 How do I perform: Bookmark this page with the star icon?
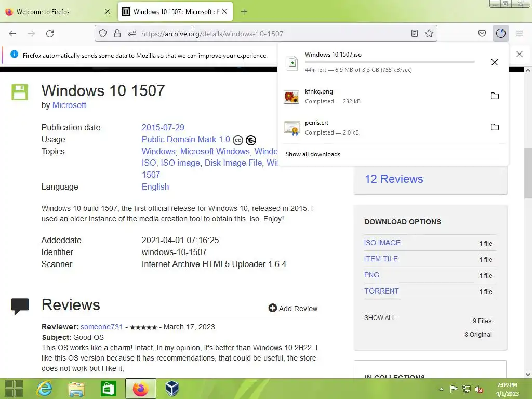429,33
